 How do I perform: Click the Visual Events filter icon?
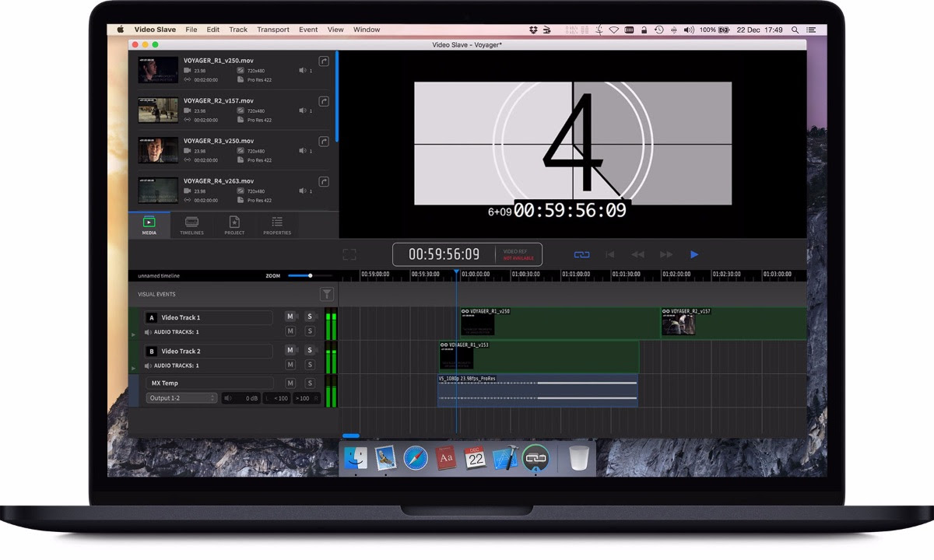(x=327, y=294)
